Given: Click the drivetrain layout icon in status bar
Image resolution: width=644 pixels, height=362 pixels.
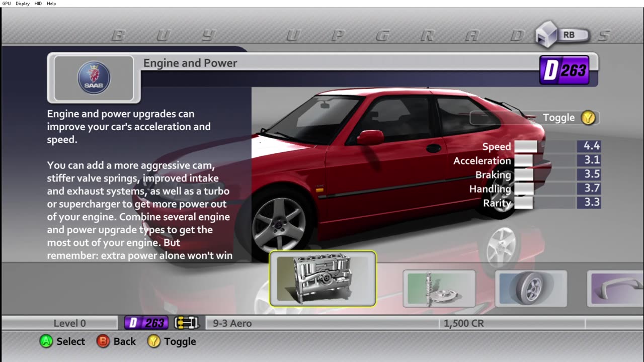Looking at the screenshot, I should pyautogui.click(x=187, y=323).
